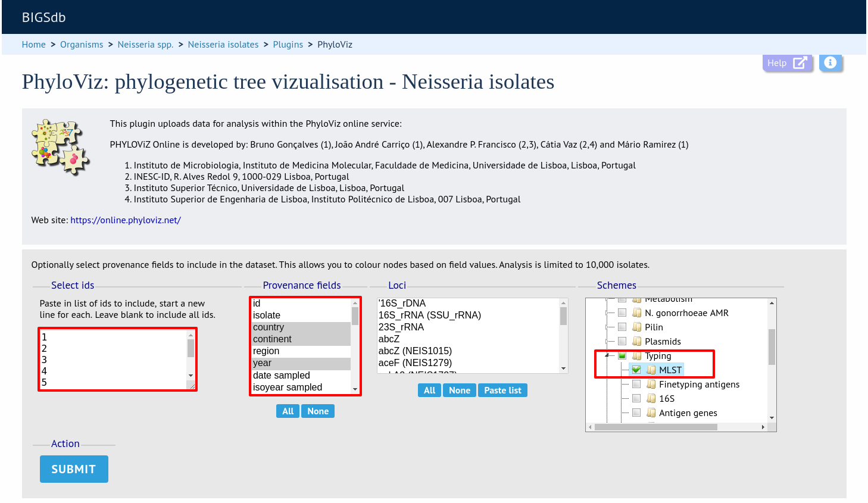Viewport: 868px width, 503px height.
Task: Select abcZ (NEIS1015) locus
Action: pyautogui.click(x=468, y=351)
